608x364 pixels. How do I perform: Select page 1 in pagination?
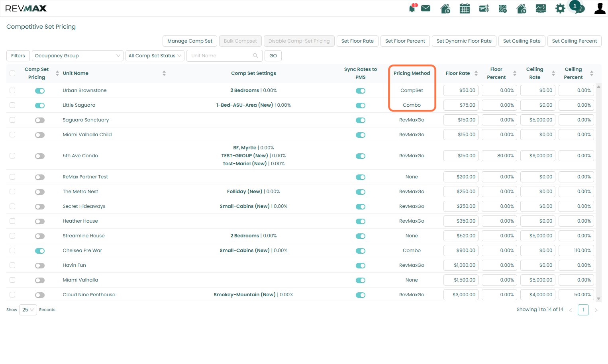[x=583, y=310]
